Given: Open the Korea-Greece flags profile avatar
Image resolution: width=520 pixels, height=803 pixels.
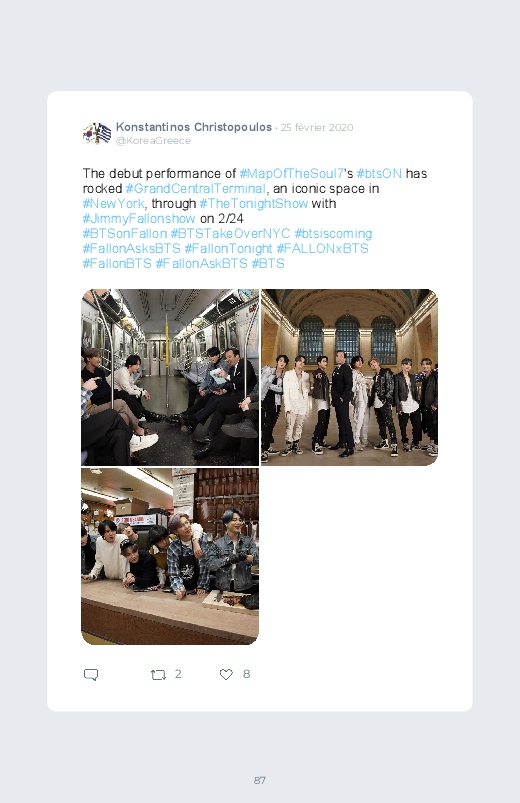Looking at the screenshot, I should click(x=97, y=133).
